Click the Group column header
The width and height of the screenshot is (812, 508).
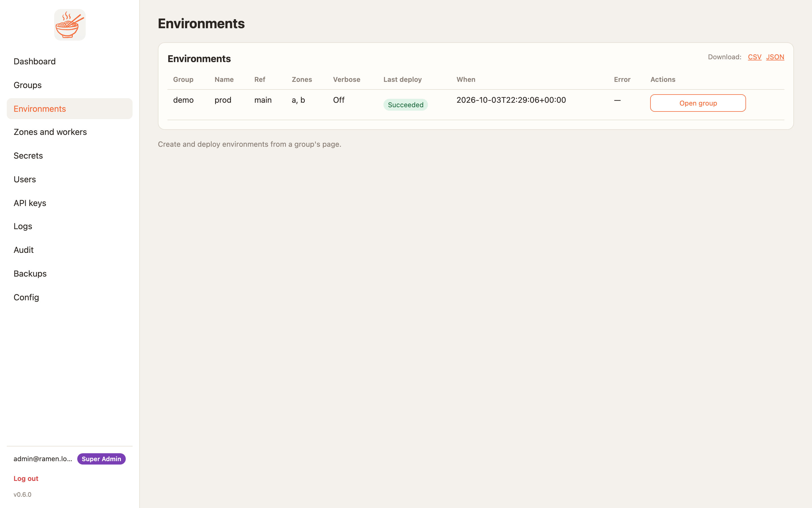(183, 80)
